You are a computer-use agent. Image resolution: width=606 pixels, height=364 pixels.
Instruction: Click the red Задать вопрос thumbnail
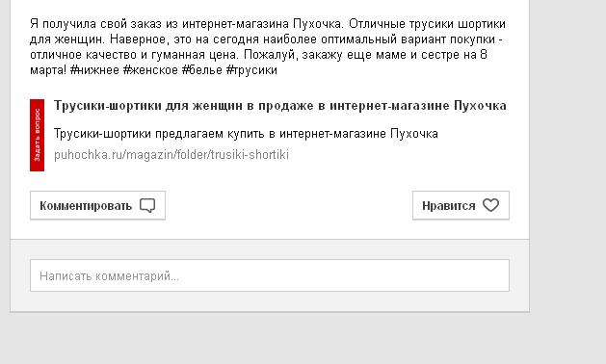(x=38, y=135)
